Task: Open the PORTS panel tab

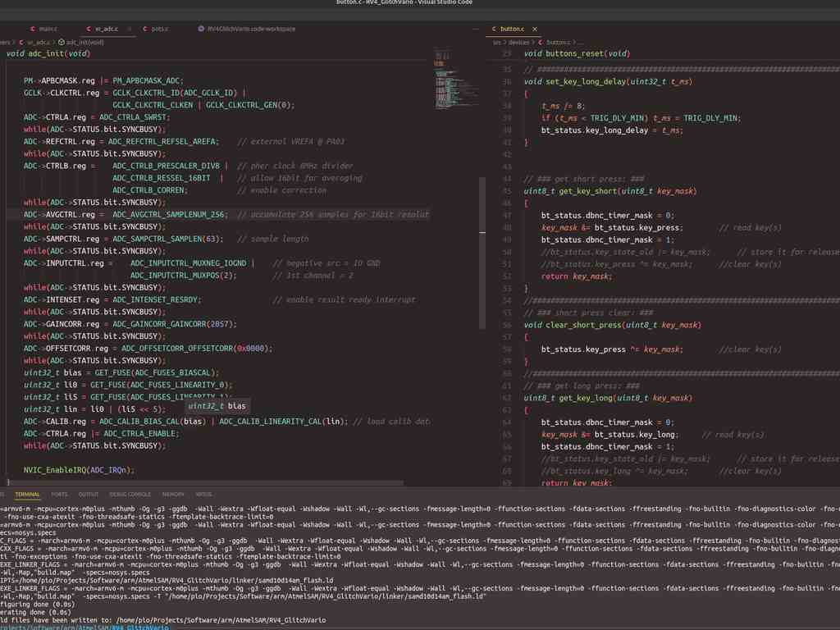Action: (59, 495)
